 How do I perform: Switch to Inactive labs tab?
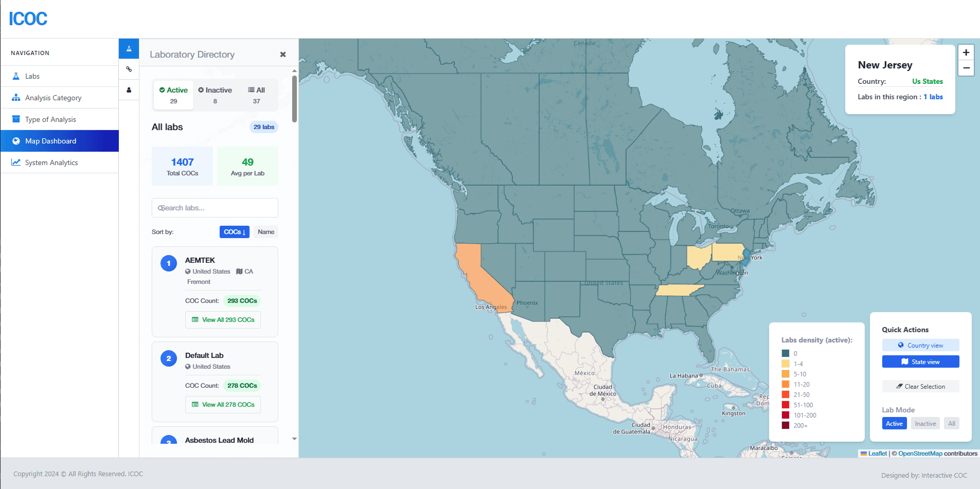point(215,95)
